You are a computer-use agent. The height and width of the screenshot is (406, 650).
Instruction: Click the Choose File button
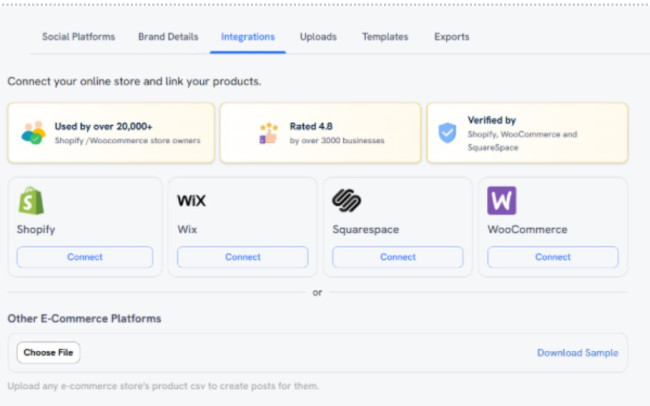48,353
